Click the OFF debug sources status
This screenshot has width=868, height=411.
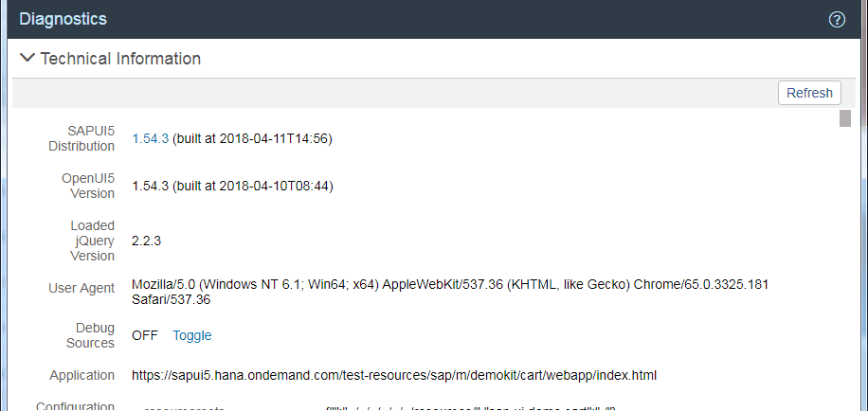pos(145,335)
